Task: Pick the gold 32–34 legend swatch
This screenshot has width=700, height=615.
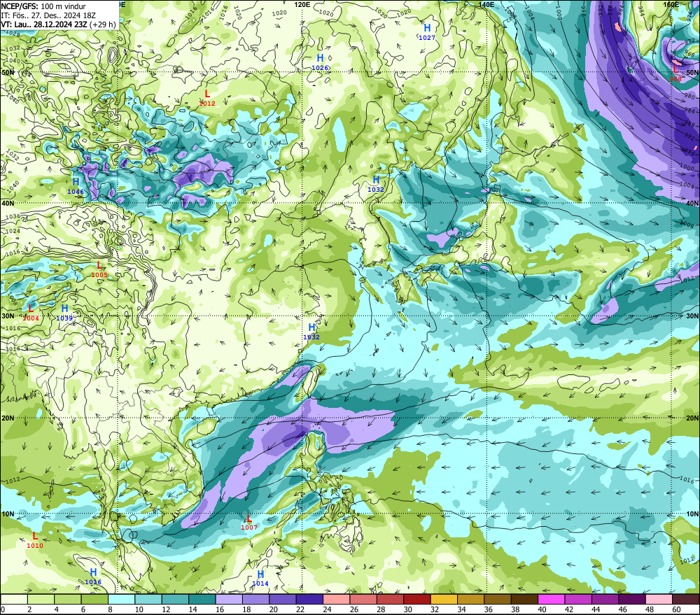Action: click(x=444, y=599)
